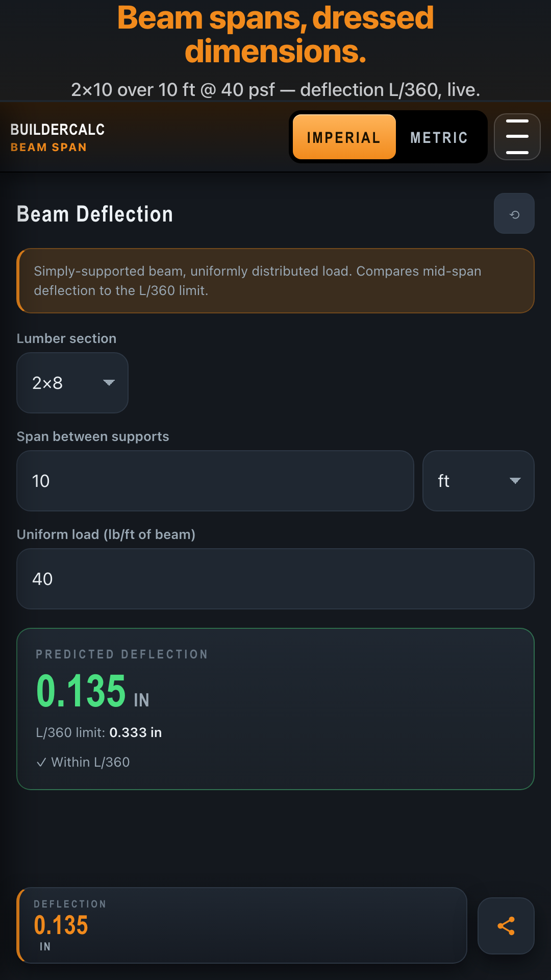The height and width of the screenshot is (980, 551).
Task: Click the uniform load field showing 40
Action: point(275,578)
